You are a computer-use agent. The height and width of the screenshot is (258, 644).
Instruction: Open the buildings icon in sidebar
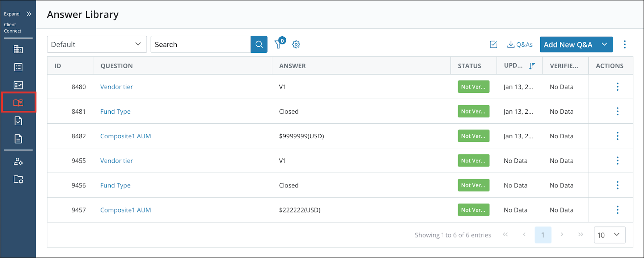click(18, 49)
